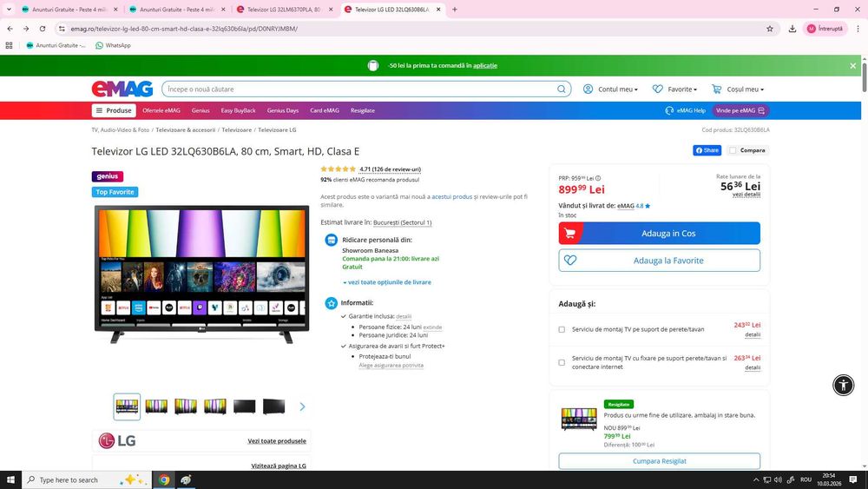Bookmark page with star icon
The width and height of the screenshot is (868, 489).
(x=769, y=29)
